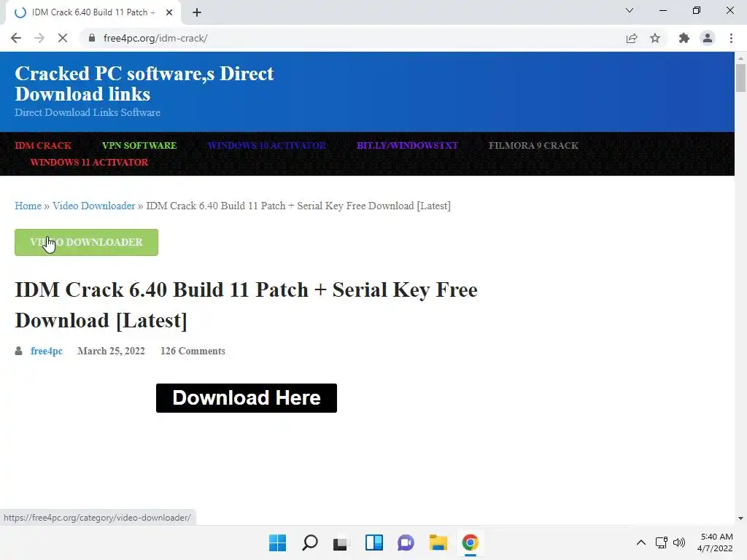This screenshot has width=747, height=560.
Task: Click the browser forward arrow
Action: pos(39,38)
